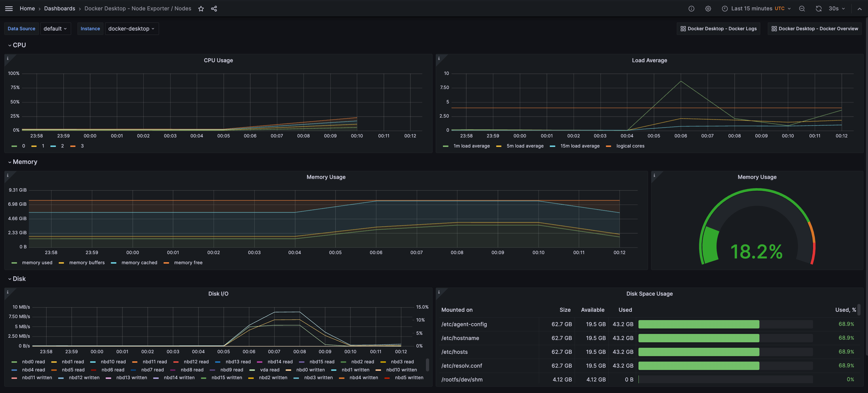Go to Dashboards via breadcrumb
Image resolution: width=868 pixels, height=393 pixels.
[60, 8]
